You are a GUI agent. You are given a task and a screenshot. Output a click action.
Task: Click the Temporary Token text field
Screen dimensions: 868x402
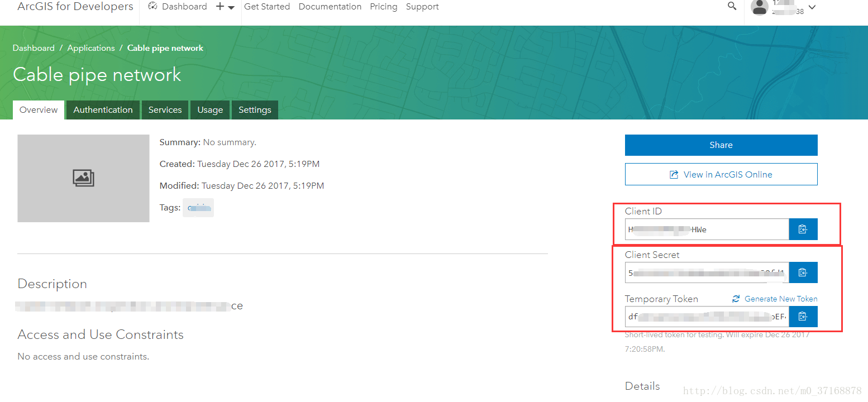[707, 317]
